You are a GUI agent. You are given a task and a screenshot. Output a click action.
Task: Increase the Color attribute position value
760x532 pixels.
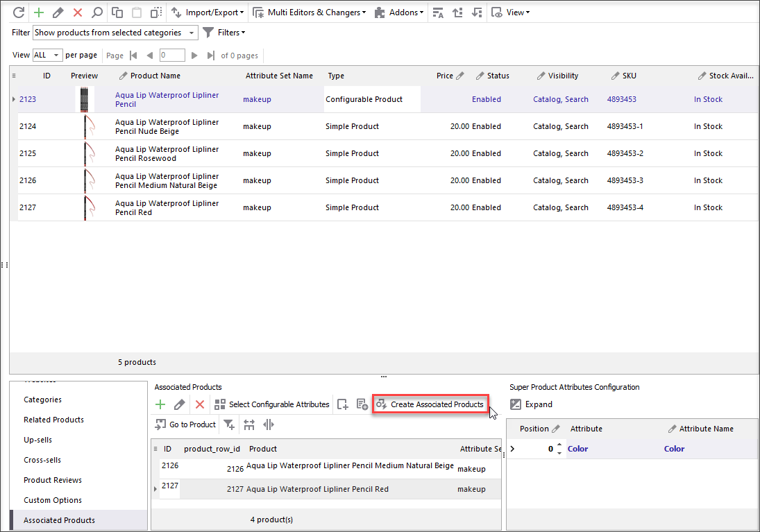(559, 445)
